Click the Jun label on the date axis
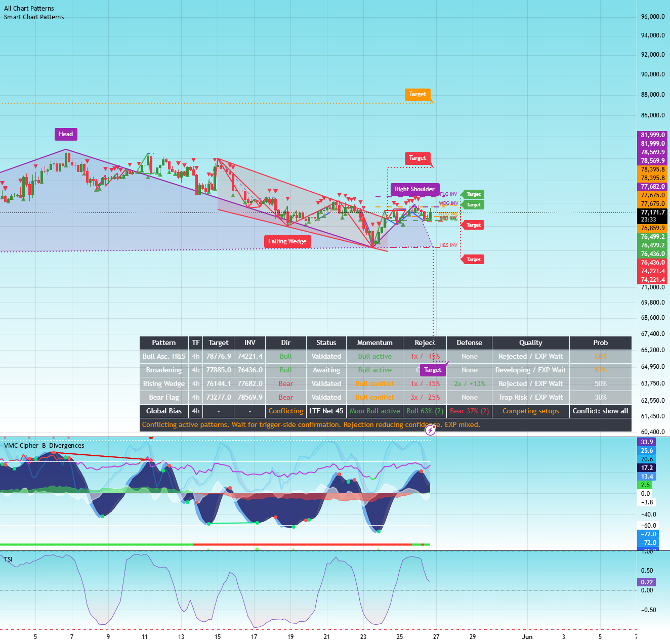This screenshot has width=670, height=644. click(x=527, y=636)
